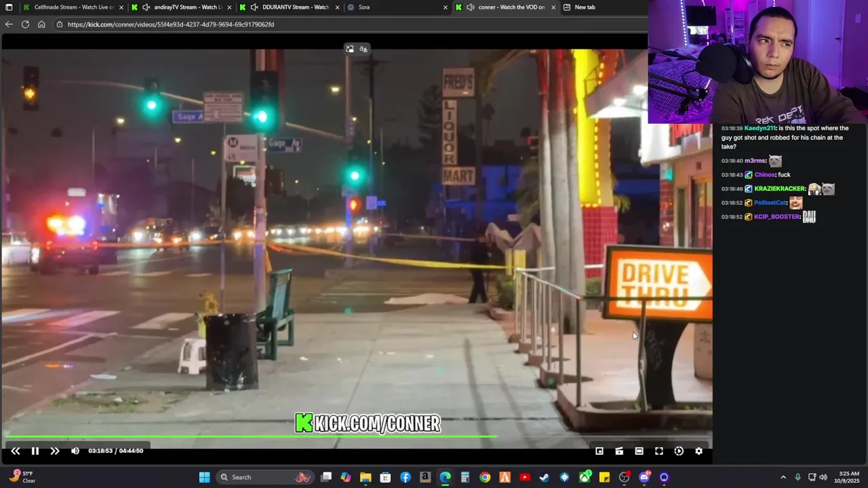Open Google Chrome from the taskbar
Viewport: 868px width, 488px height.
(485, 477)
